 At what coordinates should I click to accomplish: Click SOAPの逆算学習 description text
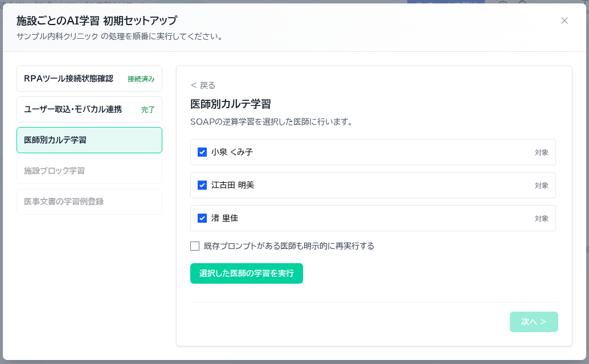(272, 122)
